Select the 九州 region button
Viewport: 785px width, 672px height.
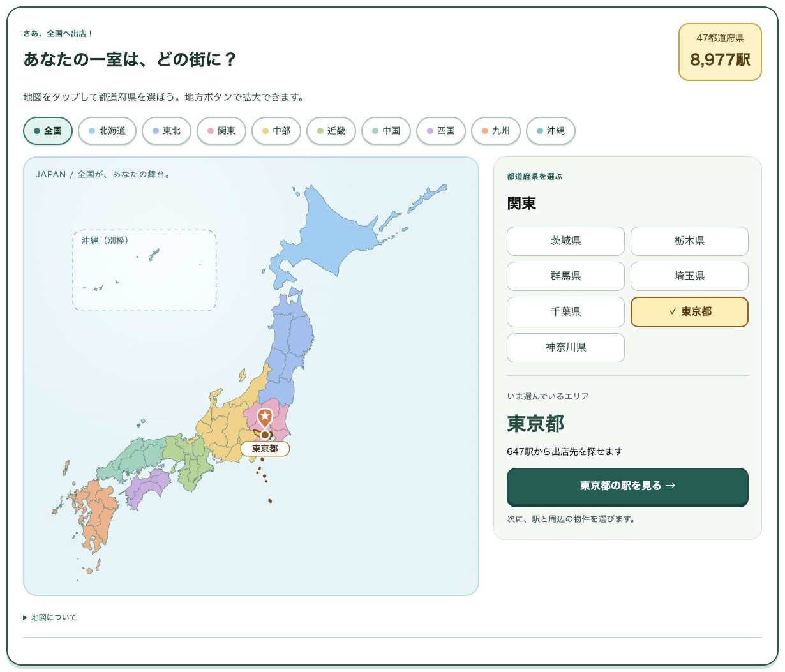496,131
